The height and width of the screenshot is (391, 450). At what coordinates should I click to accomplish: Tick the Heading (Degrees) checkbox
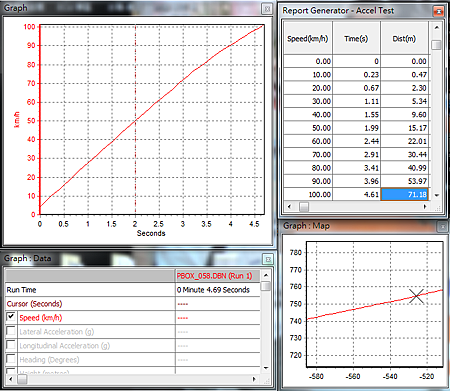point(11,359)
